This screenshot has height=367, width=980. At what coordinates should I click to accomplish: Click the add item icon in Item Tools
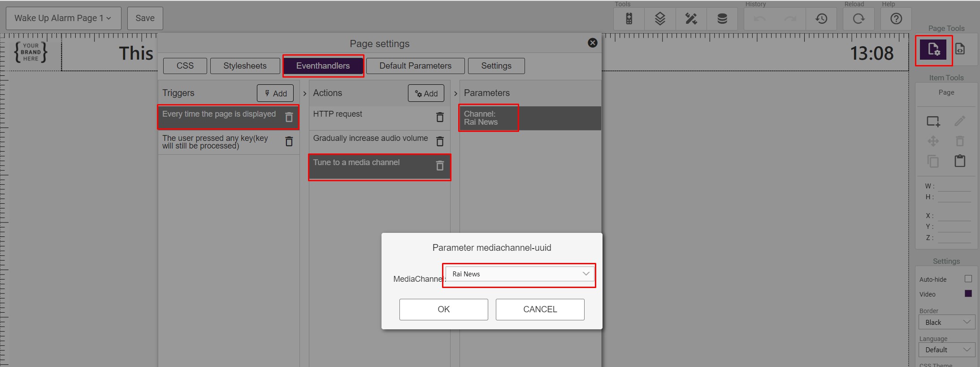pyautogui.click(x=933, y=121)
